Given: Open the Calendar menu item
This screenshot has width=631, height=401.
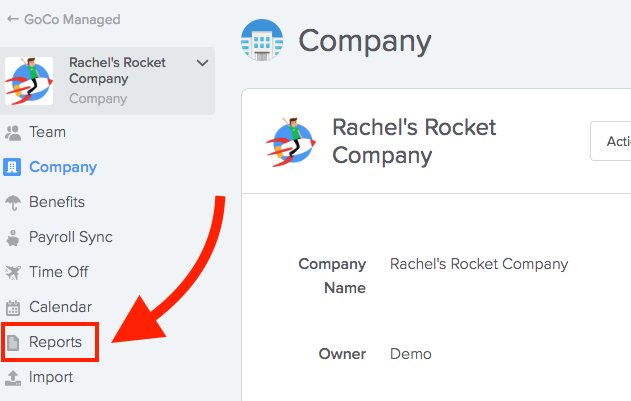Looking at the screenshot, I should (x=60, y=307).
